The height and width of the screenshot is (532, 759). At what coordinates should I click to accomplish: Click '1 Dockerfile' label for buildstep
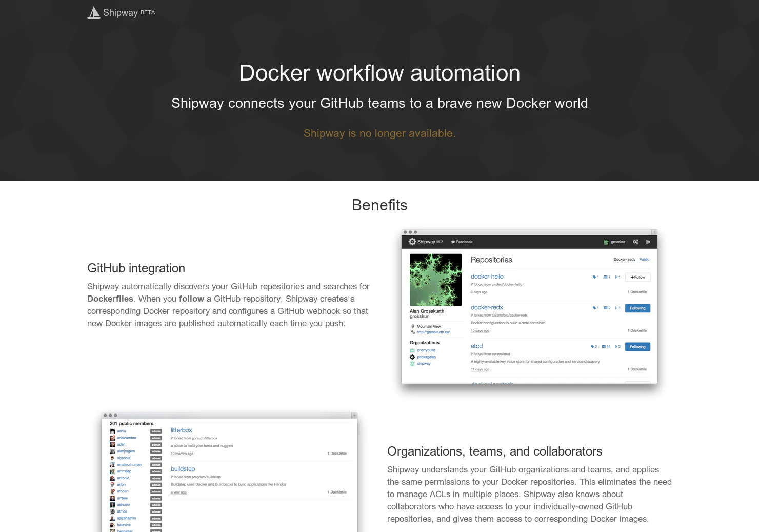(337, 492)
